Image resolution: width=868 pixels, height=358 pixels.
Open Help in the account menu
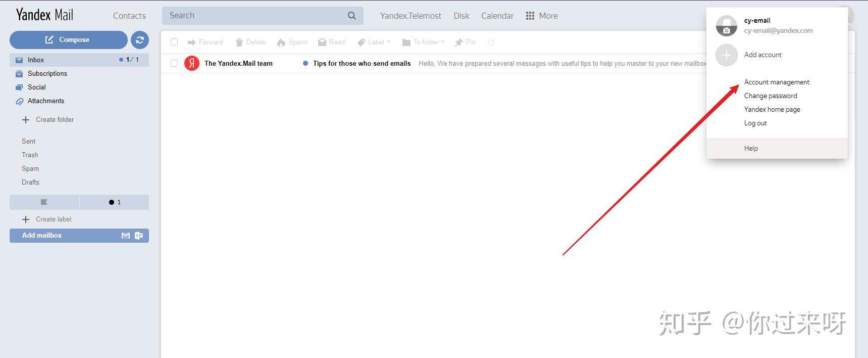tap(751, 148)
